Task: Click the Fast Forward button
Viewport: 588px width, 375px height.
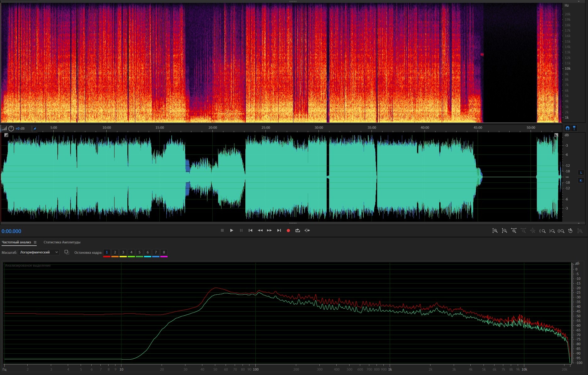Action: (269, 231)
